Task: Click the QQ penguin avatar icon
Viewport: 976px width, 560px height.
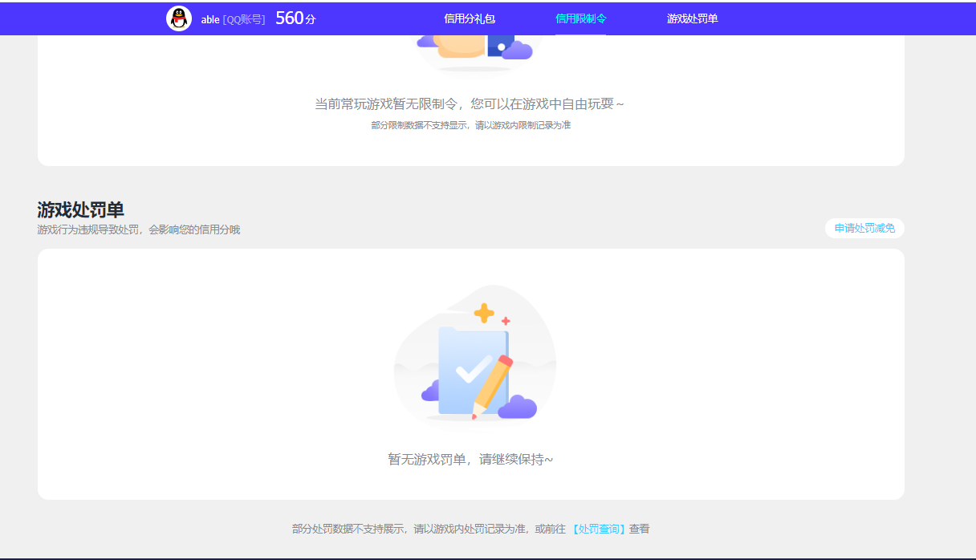Action: tap(179, 18)
